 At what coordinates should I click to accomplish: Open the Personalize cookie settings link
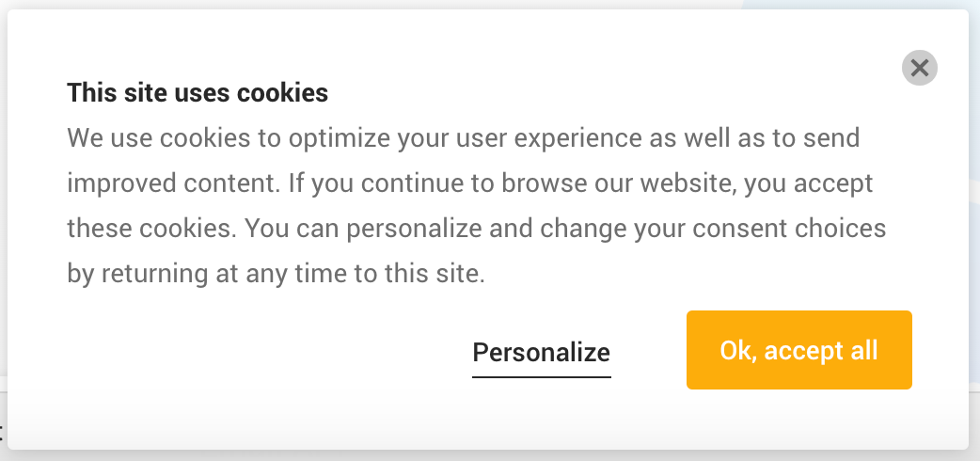pyautogui.click(x=541, y=352)
